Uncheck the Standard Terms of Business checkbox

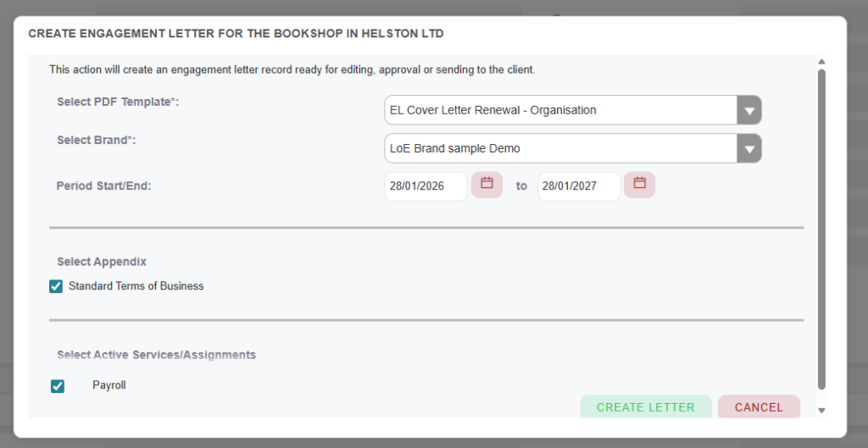56,286
